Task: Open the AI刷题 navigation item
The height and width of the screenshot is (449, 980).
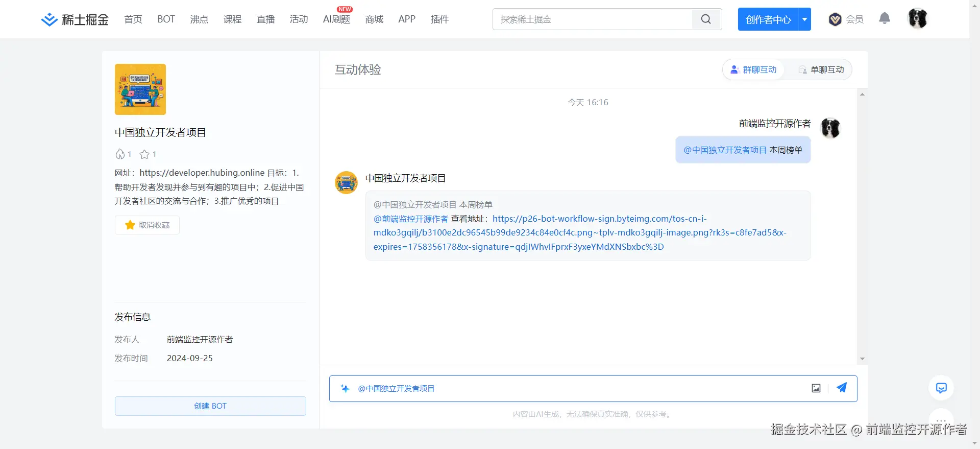Action: click(336, 19)
